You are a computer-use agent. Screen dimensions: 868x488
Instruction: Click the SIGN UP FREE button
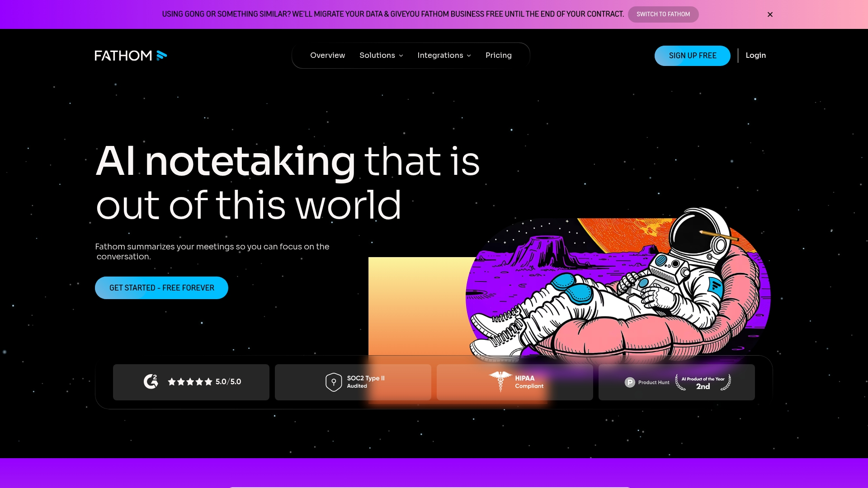click(x=692, y=56)
